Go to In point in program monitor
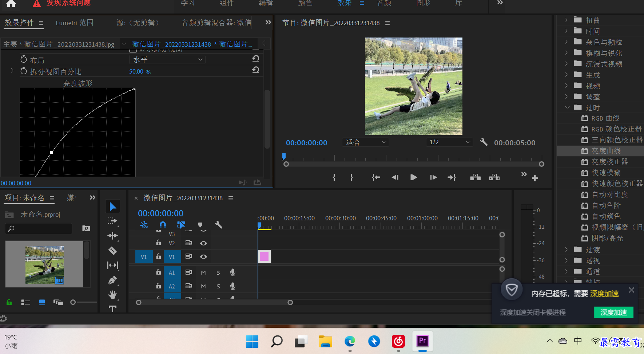 (x=376, y=177)
